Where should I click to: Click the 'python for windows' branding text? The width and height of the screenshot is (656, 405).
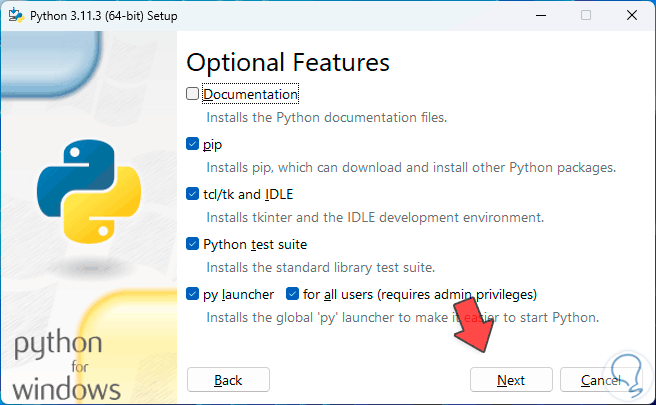click(67, 366)
